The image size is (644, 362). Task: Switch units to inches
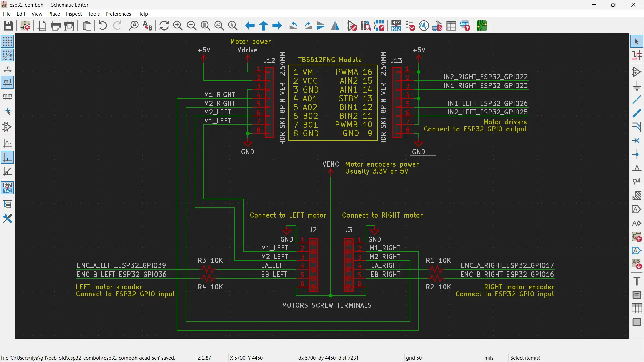click(x=7, y=69)
